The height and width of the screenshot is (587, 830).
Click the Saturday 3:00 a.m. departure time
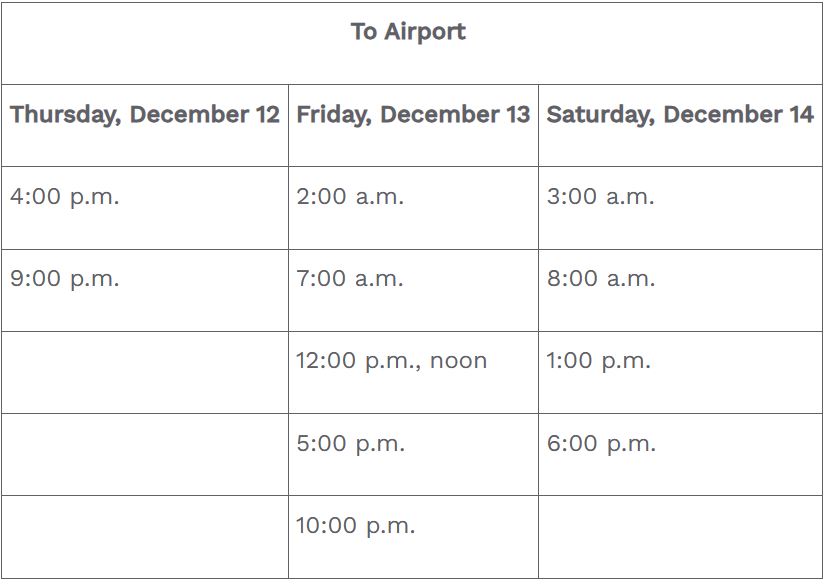pos(600,197)
